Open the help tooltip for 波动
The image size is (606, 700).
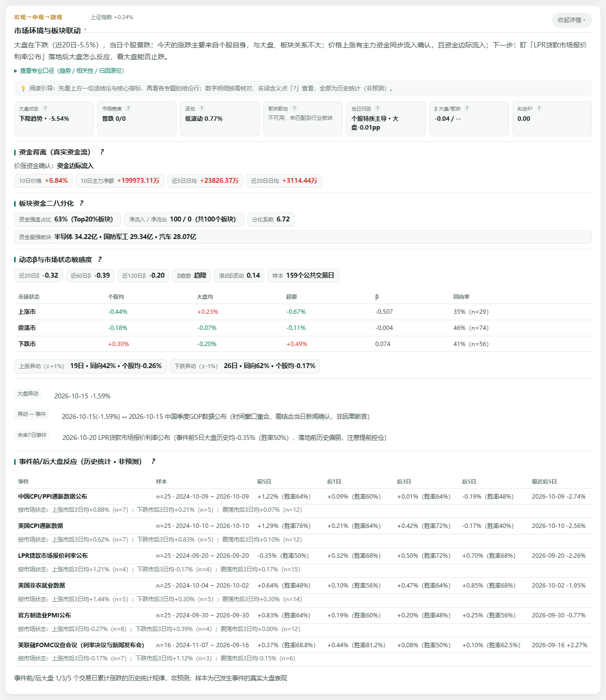coord(202,109)
